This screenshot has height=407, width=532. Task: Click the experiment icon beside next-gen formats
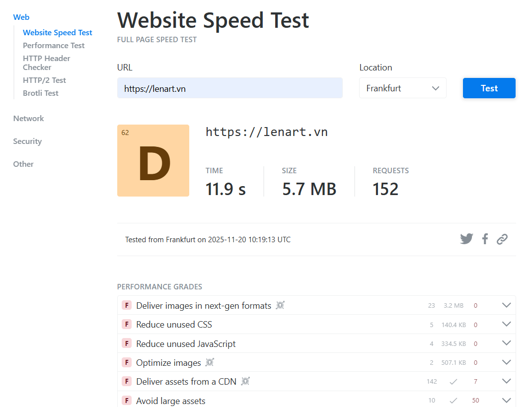click(280, 305)
